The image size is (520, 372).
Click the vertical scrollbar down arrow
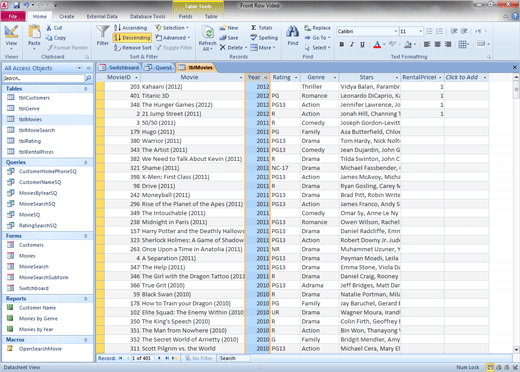516,350
